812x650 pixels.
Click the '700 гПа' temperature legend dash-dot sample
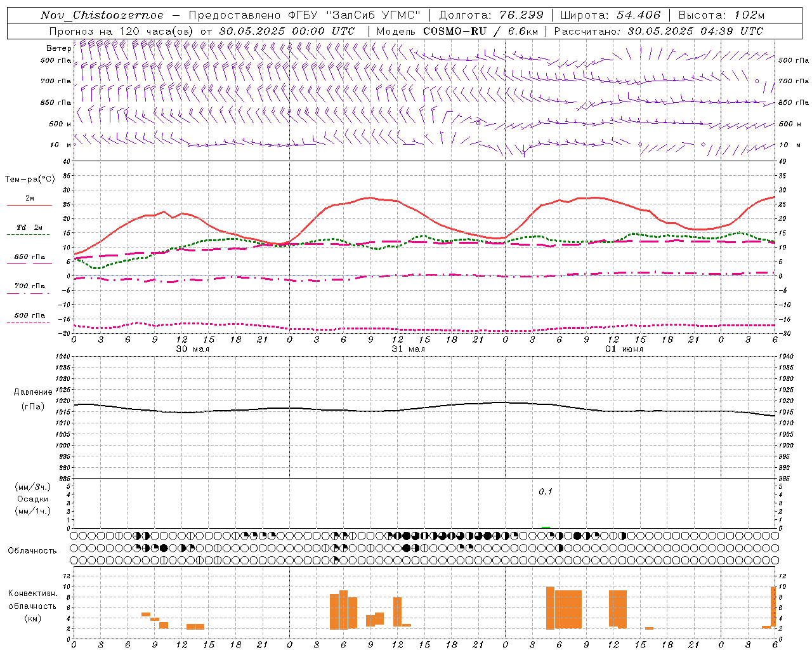point(28,293)
